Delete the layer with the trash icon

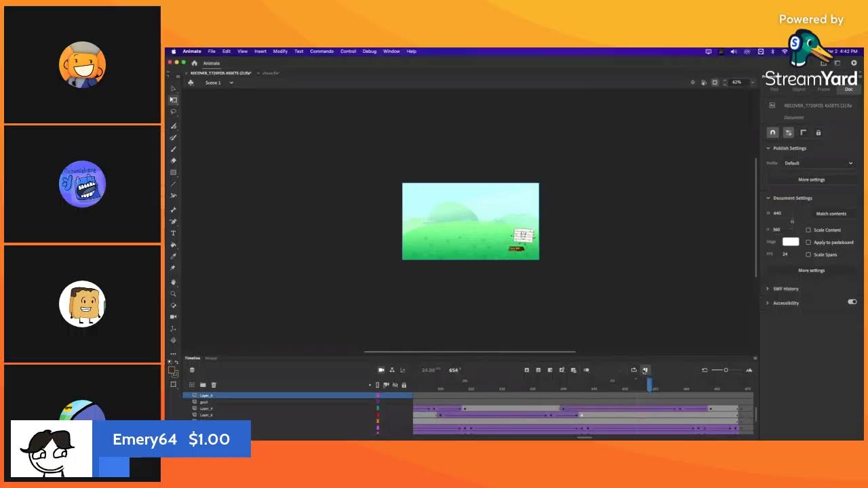214,385
